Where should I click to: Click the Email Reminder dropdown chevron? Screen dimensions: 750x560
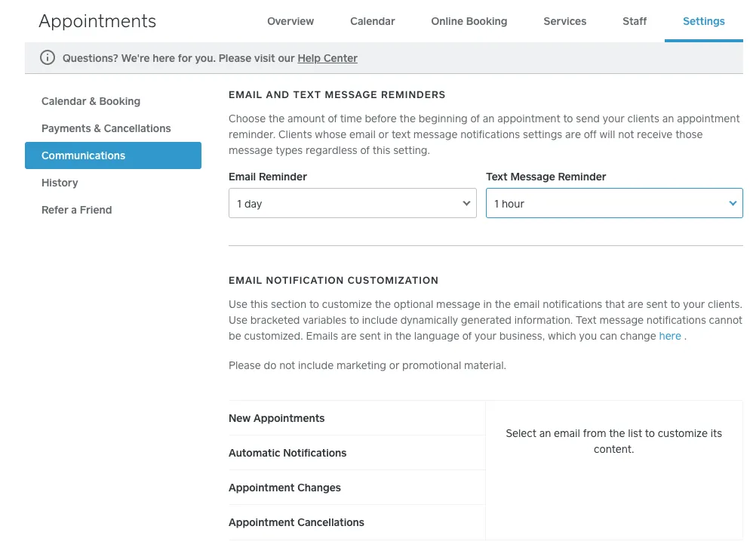click(x=466, y=203)
